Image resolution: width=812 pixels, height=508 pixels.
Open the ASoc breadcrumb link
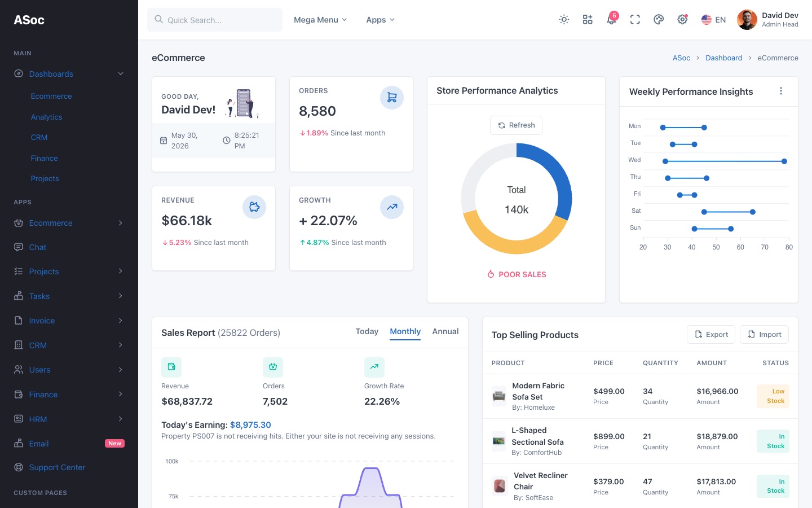(x=681, y=58)
